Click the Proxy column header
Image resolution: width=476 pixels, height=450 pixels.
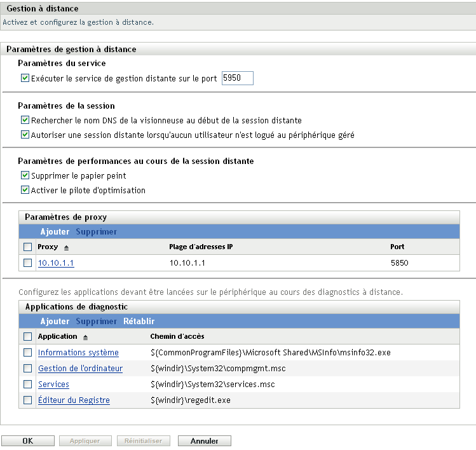tap(48, 247)
